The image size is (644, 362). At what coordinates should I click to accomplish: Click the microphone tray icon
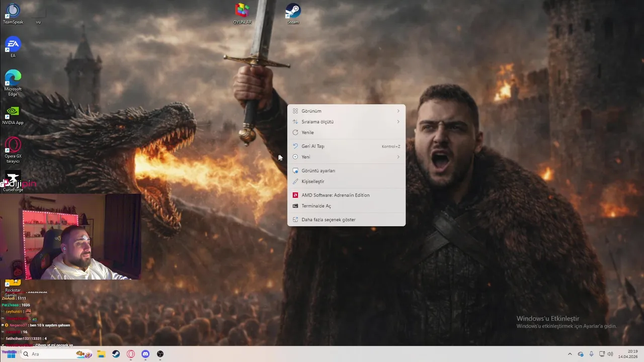591,354
